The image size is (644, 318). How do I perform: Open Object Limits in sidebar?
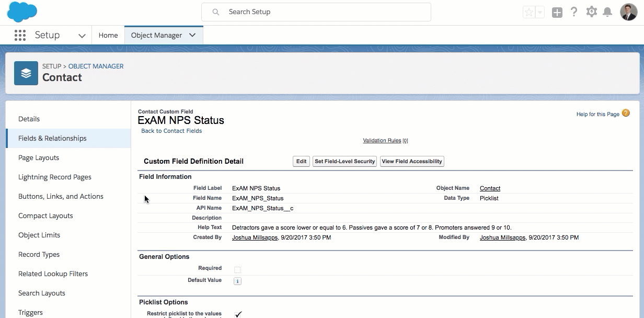pos(68,235)
